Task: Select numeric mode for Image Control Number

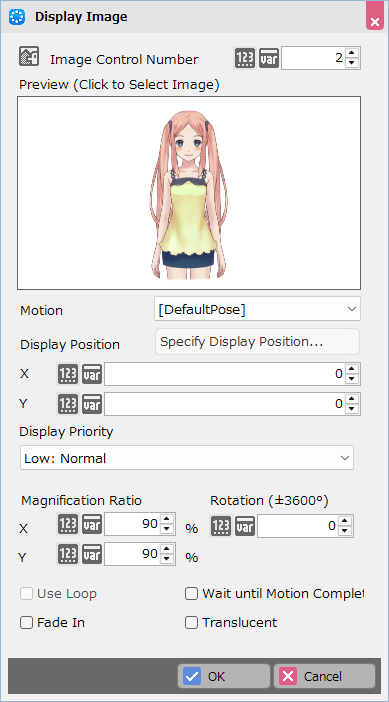Action: coord(245,59)
